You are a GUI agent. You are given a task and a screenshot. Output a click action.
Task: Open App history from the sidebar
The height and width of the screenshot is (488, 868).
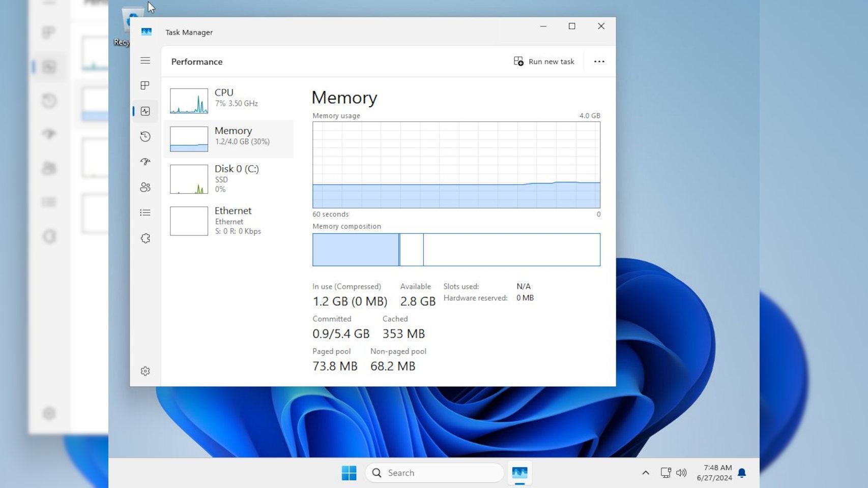pos(146,136)
